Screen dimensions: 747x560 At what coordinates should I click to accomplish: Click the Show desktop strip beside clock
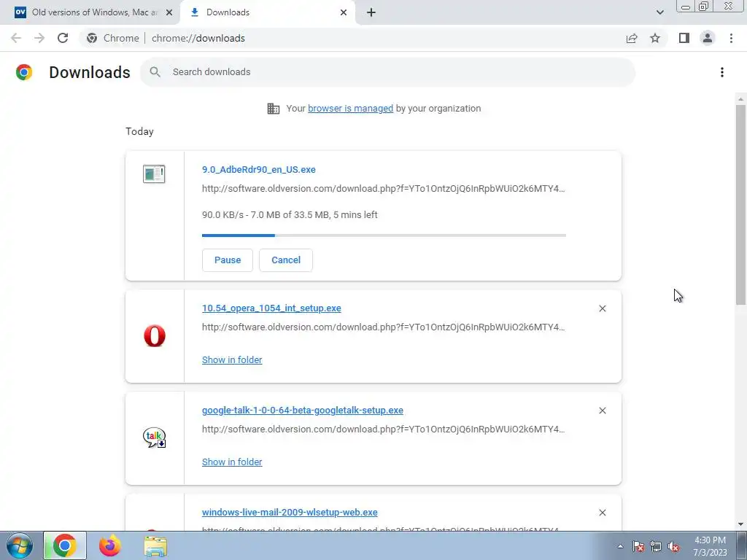tap(742, 545)
